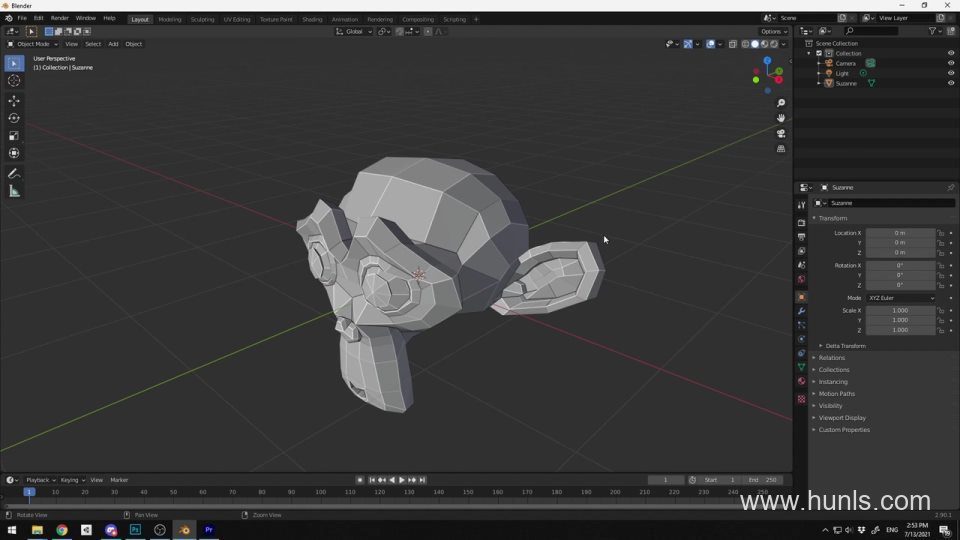Viewport: 960px width, 540px height.
Task: Click the Play animation button
Action: (402, 480)
